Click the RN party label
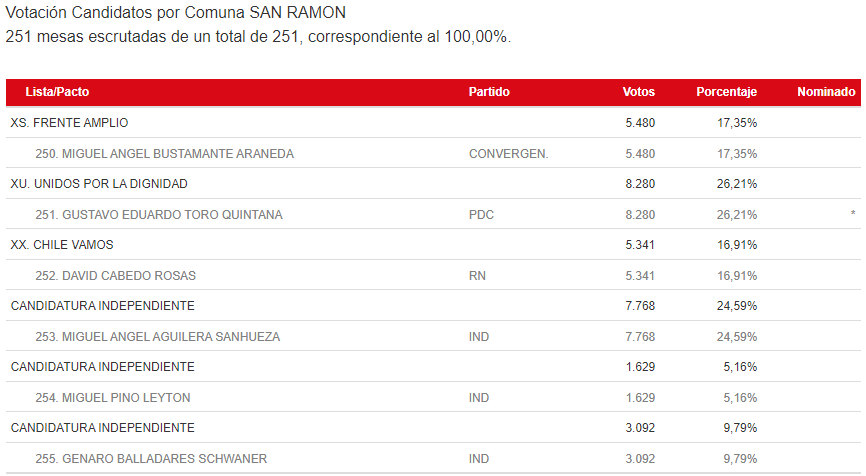 477,276
